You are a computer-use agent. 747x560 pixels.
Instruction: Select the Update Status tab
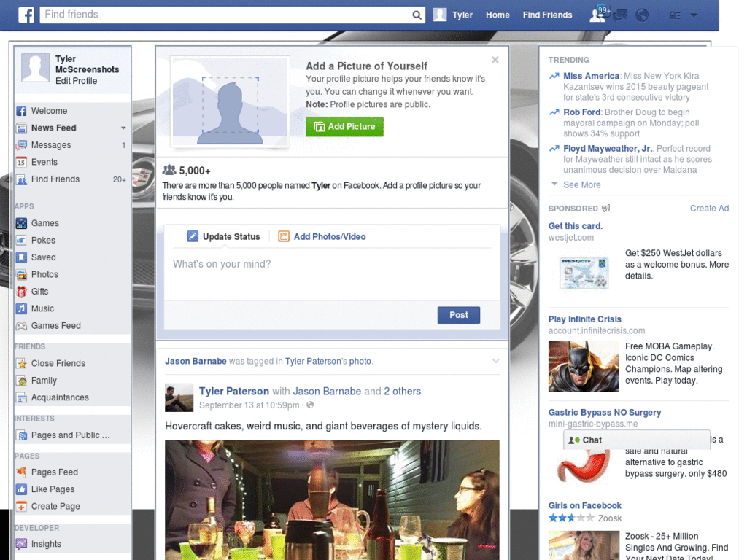[223, 237]
